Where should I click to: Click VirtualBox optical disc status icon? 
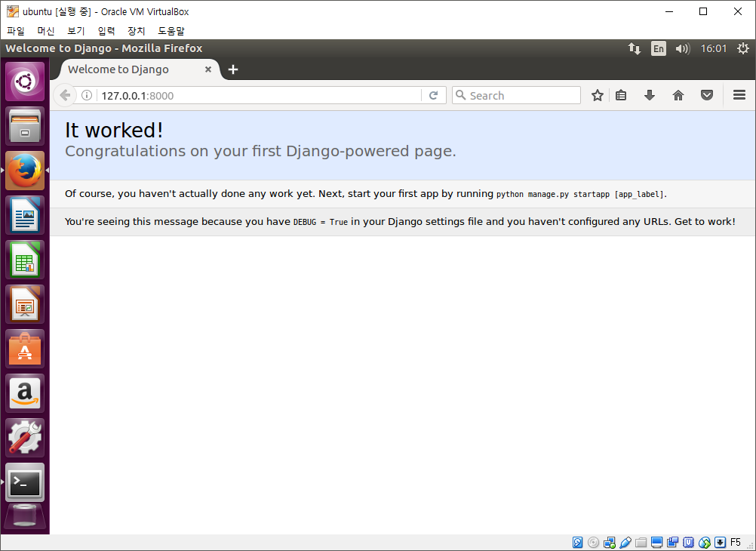tap(594, 543)
